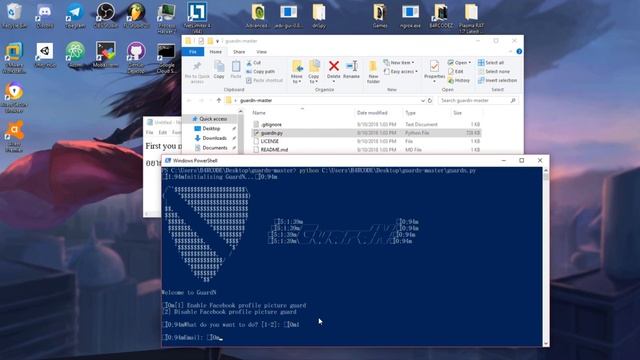The width and height of the screenshot is (640, 360).
Task: Open the New item dropdown
Action: click(399, 62)
